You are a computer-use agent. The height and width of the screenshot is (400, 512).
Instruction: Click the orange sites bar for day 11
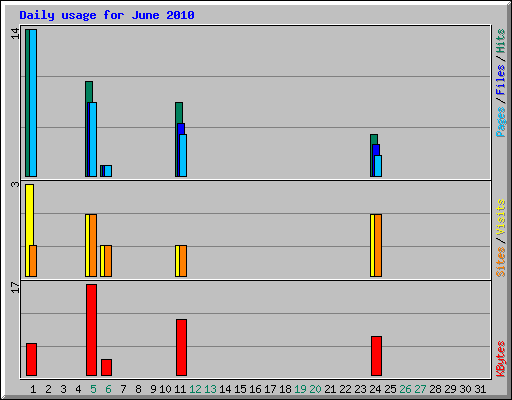pos(183,261)
